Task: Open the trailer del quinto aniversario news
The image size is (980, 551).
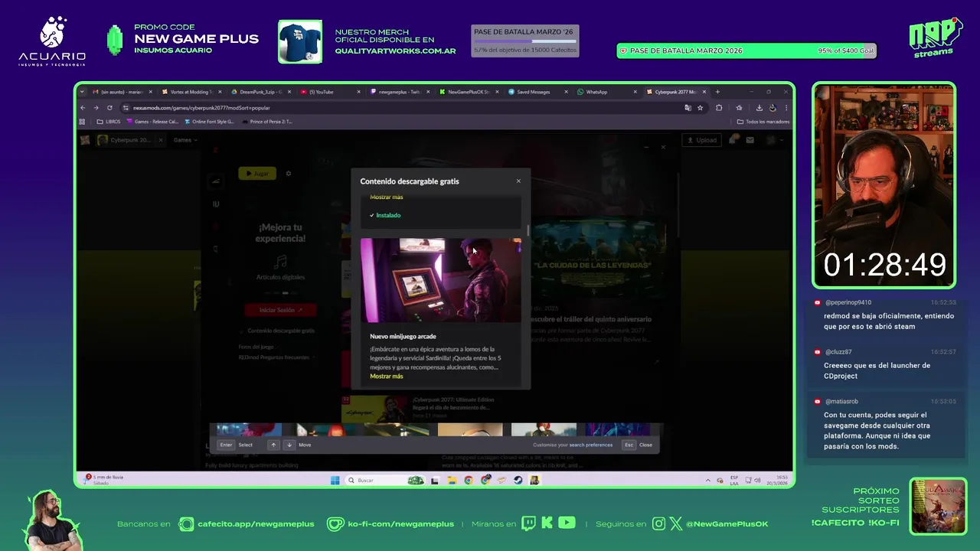Action: (x=592, y=319)
